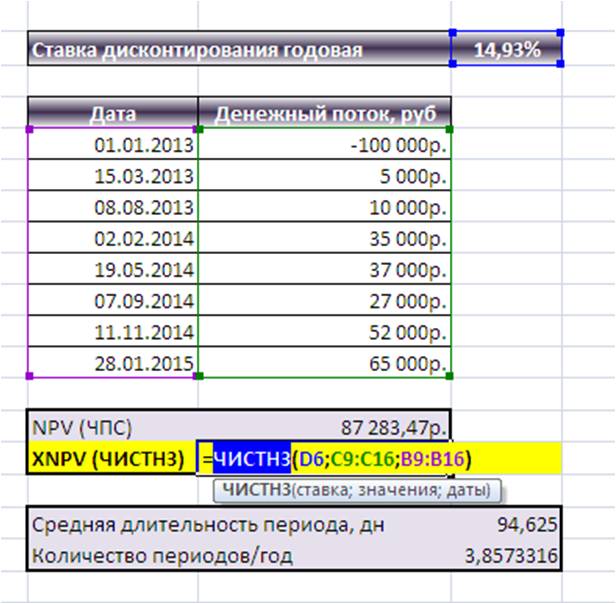This screenshot has width=616, height=604.
Task: Click the 'Ставка дисконтирования годовая' label cell
Action: click(x=239, y=48)
